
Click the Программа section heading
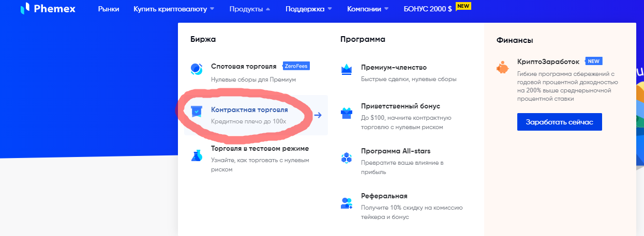(363, 39)
